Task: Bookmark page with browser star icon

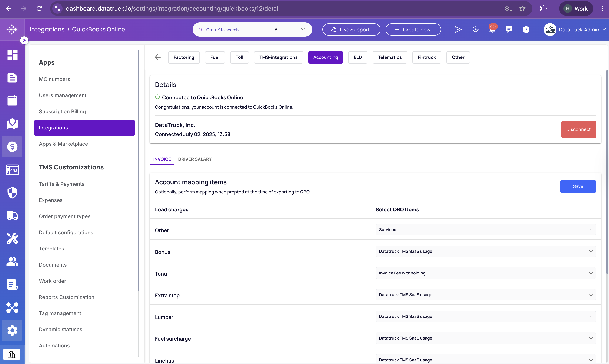Action: coord(522,9)
